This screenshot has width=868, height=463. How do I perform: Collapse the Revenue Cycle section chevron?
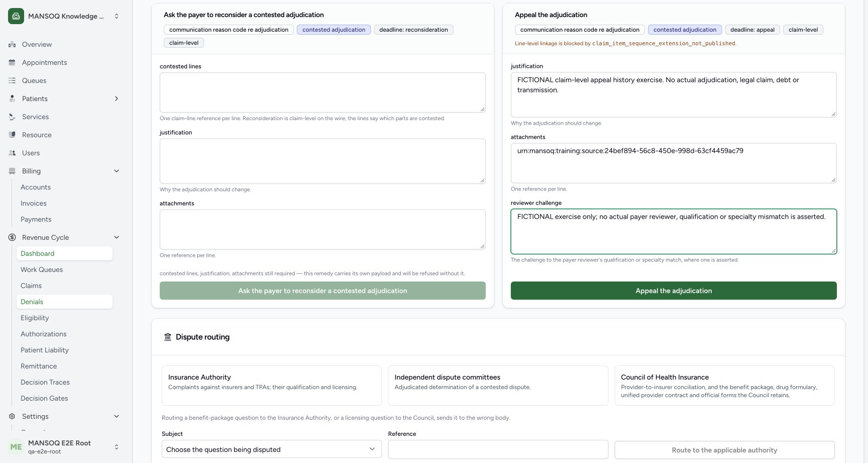point(117,237)
